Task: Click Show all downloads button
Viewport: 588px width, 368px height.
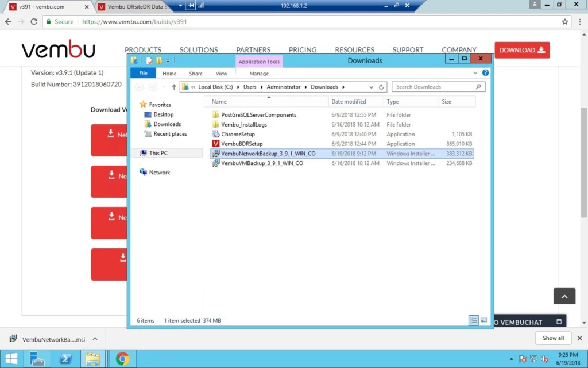Action: [x=553, y=338]
